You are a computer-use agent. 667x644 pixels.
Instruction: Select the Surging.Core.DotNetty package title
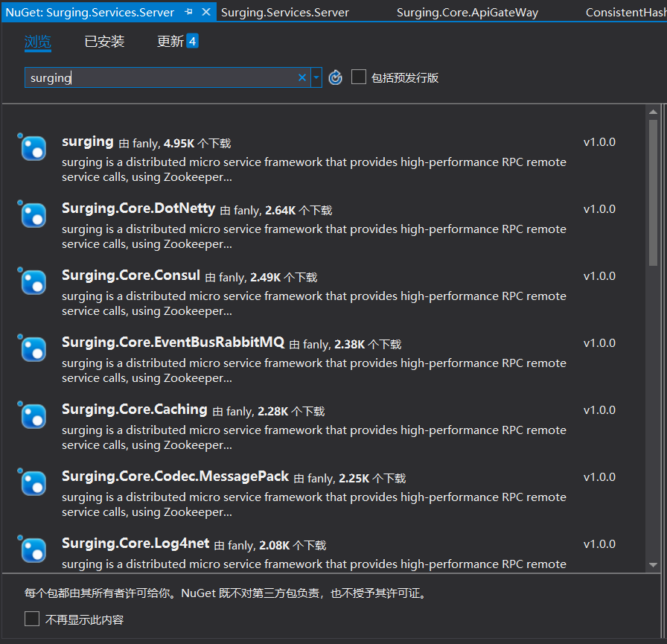click(138, 208)
